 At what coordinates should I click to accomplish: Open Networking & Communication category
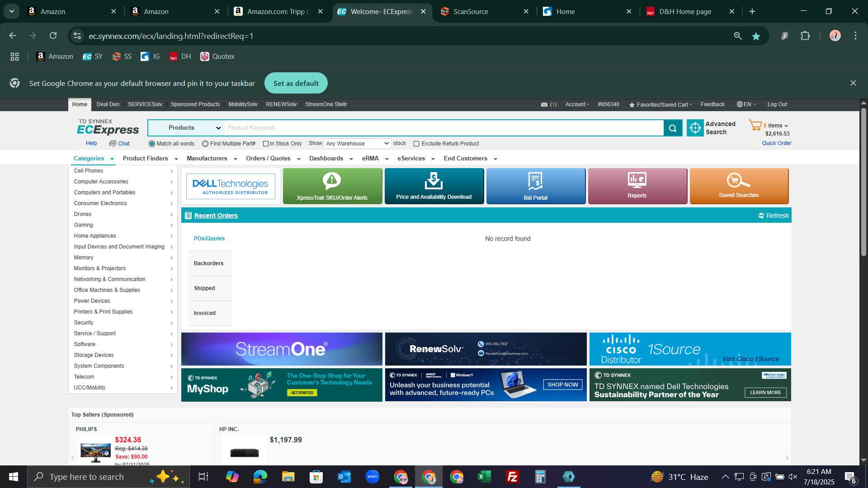click(x=123, y=279)
